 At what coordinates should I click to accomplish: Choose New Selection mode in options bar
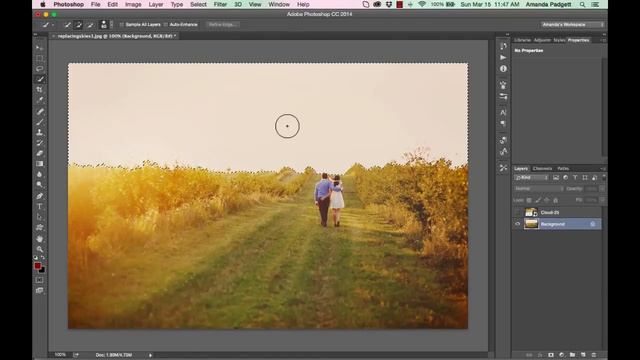click(x=68, y=25)
